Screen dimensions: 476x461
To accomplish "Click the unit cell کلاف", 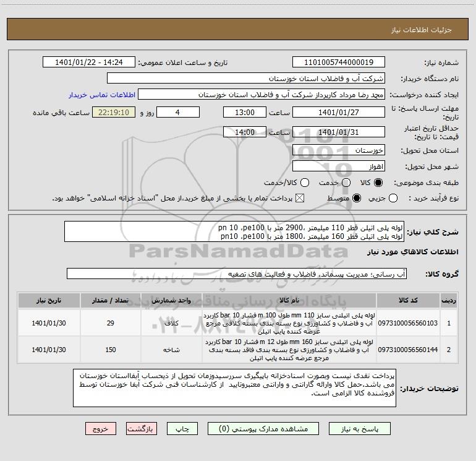I will pyautogui.click(x=171, y=323).
